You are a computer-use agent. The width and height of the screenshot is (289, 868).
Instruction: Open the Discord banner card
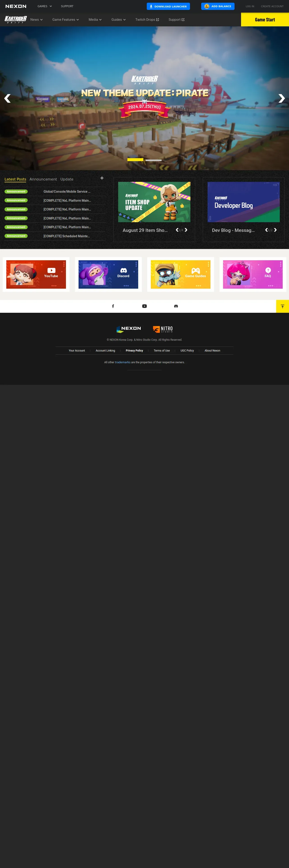coord(108,274)
